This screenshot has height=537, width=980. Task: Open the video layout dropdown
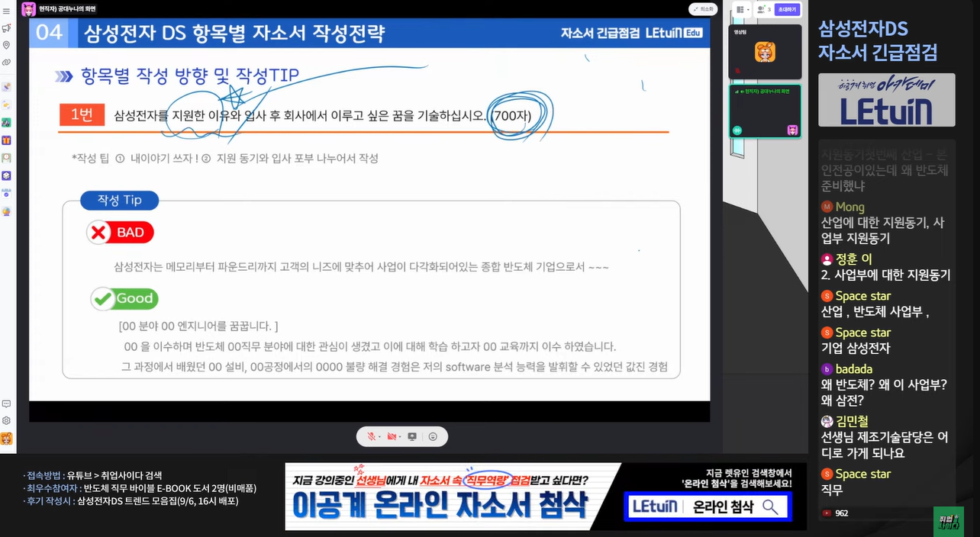click(740, 10)
